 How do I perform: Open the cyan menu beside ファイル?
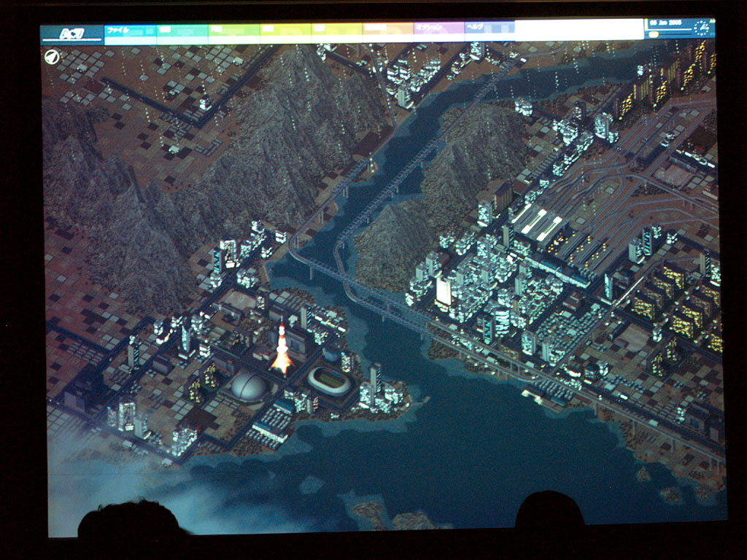(x=182, y=31)
